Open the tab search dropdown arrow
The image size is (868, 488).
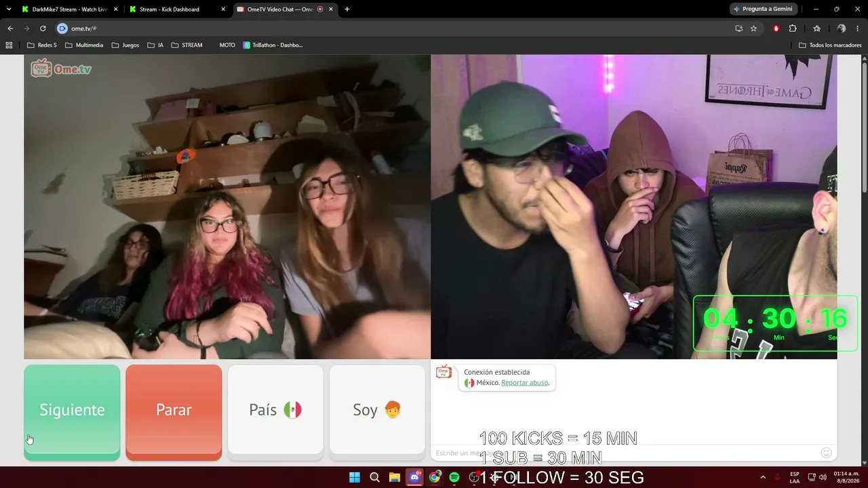click(x=9, y=9)
